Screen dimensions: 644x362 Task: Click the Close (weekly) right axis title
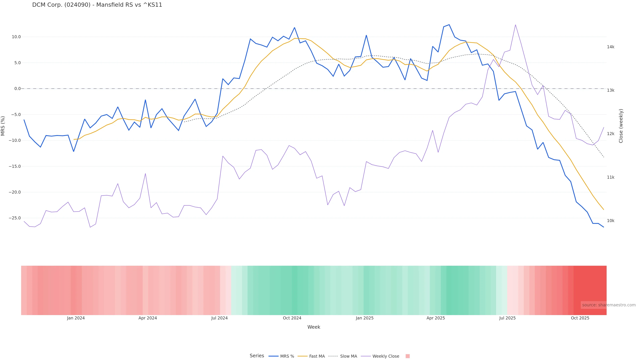coord(621,126)
